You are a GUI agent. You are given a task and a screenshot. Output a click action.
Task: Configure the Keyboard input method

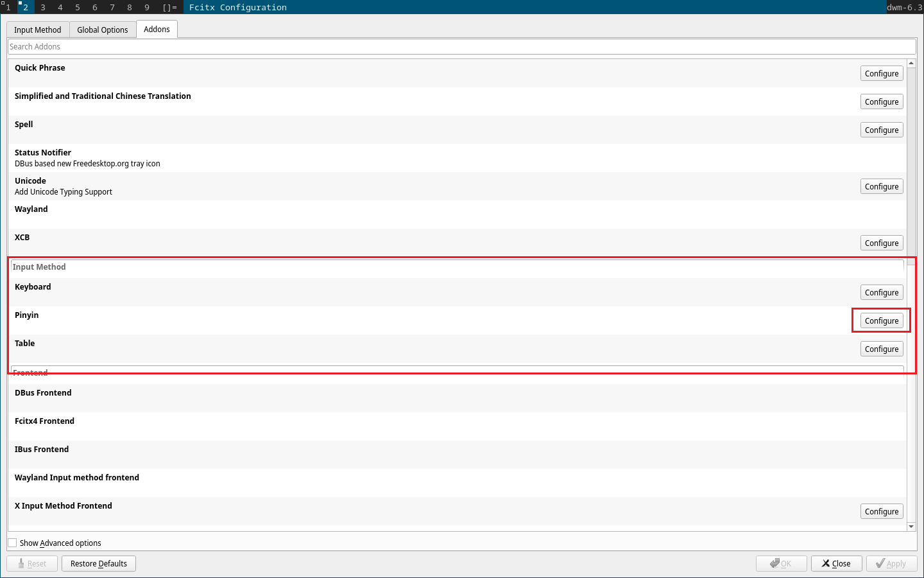coord(882,293)
